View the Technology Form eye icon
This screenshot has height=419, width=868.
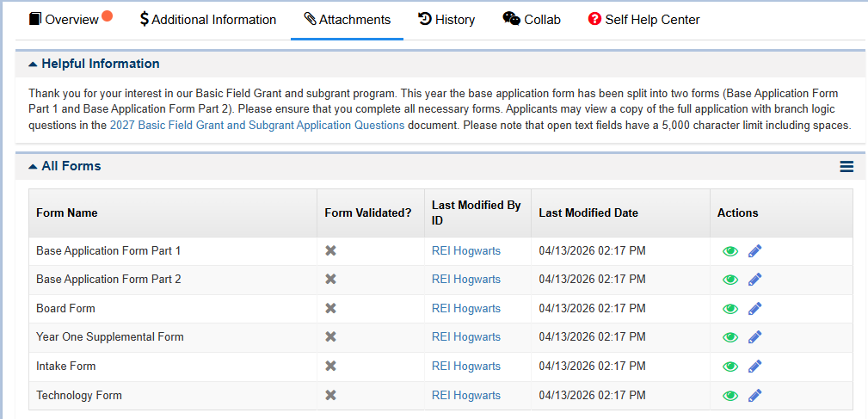coord(730,396)
